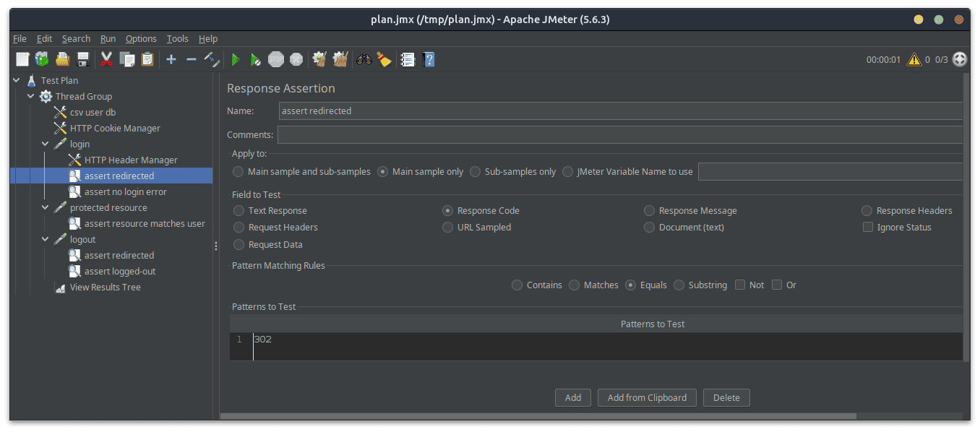Click the Cut scissors icon
Viewport: 980px width, 432px height.
tap(106, 59)
